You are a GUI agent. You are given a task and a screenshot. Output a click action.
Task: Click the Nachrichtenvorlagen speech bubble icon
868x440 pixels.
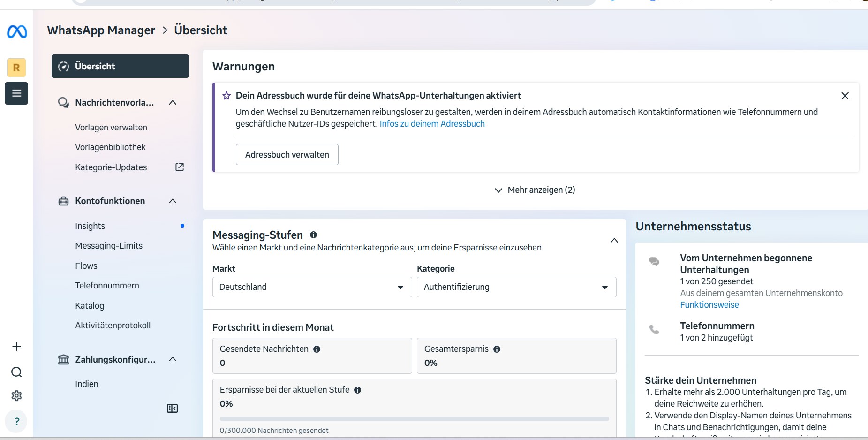point(63,103)
